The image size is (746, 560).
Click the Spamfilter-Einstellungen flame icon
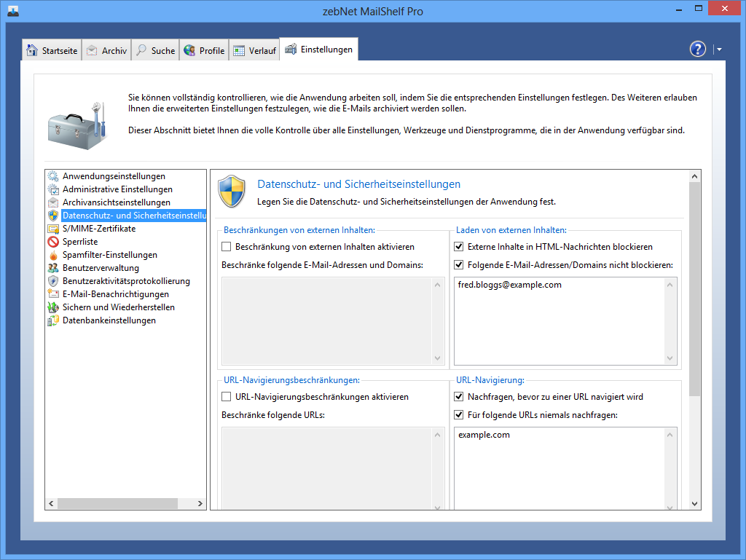(53, 255)
